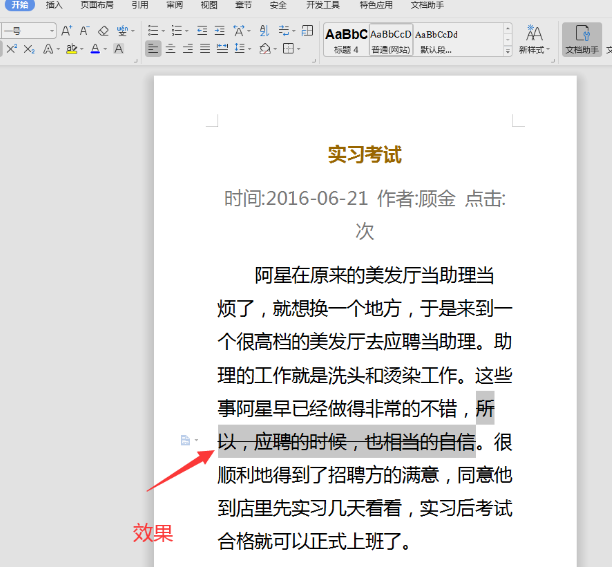Image resolution: width=612 pixels, height=567 pixels.
Task: Open the 引用 tab
Action: click(x=140, y=5)
